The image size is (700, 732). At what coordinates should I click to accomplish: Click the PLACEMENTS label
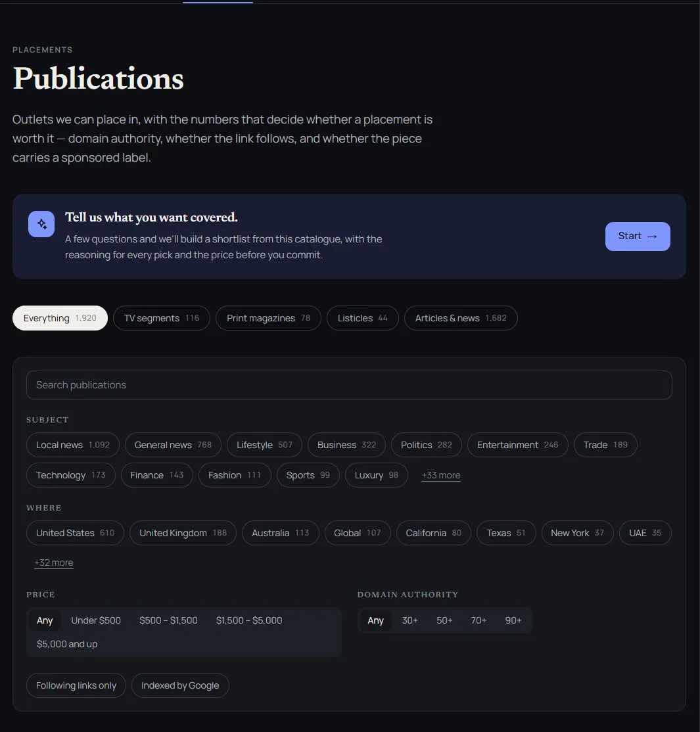pos(43,50)
